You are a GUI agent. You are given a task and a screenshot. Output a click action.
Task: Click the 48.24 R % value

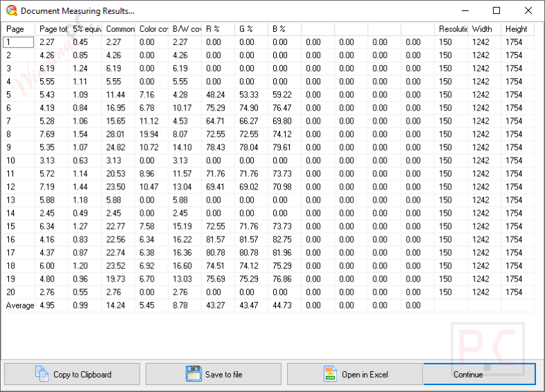click(215, 95)
